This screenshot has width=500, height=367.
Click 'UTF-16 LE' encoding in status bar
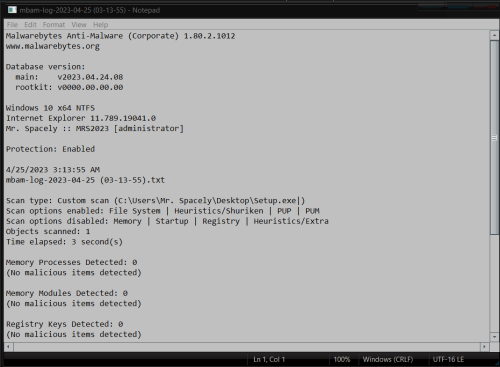tap(448, 359)
